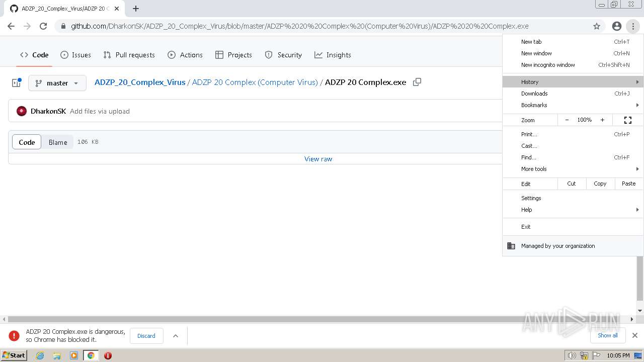Click Show all downloads
The image size is (644, 362).
tap(608, 335)
